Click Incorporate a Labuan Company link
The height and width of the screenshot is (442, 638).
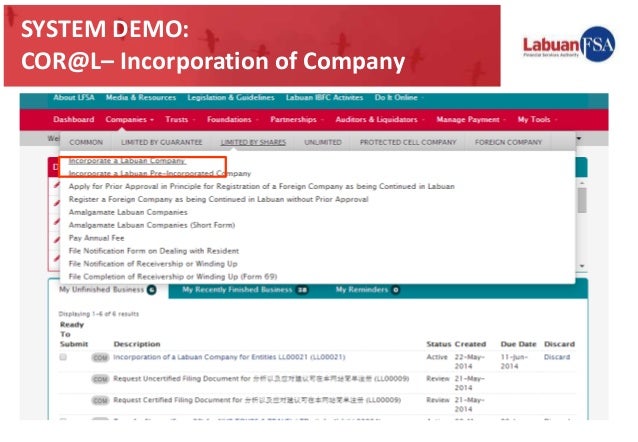(x=127, y=161)
